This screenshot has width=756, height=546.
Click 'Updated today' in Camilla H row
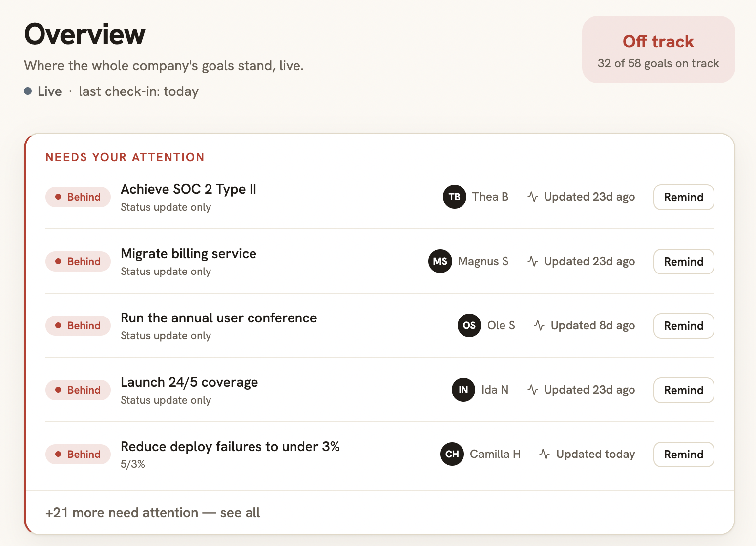point(596,454)
